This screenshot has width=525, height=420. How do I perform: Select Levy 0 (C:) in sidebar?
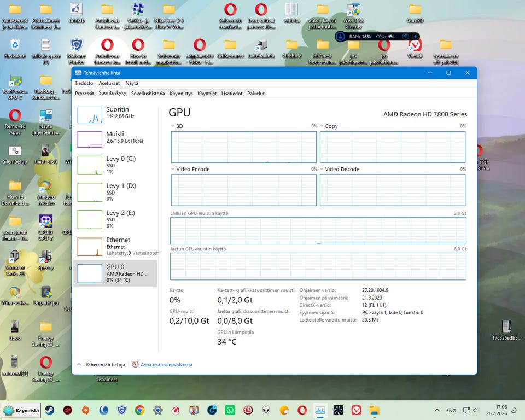(x=115, y=165)
